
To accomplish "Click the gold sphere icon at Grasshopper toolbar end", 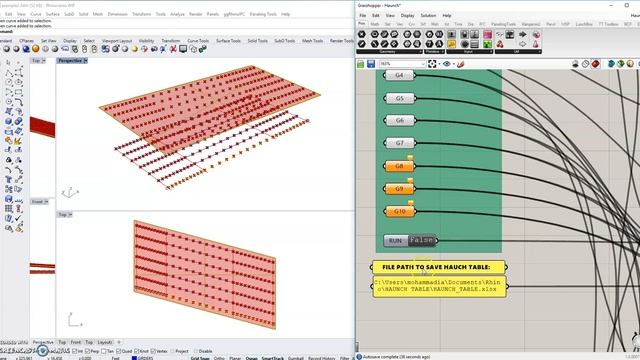I will pos(630,64).
